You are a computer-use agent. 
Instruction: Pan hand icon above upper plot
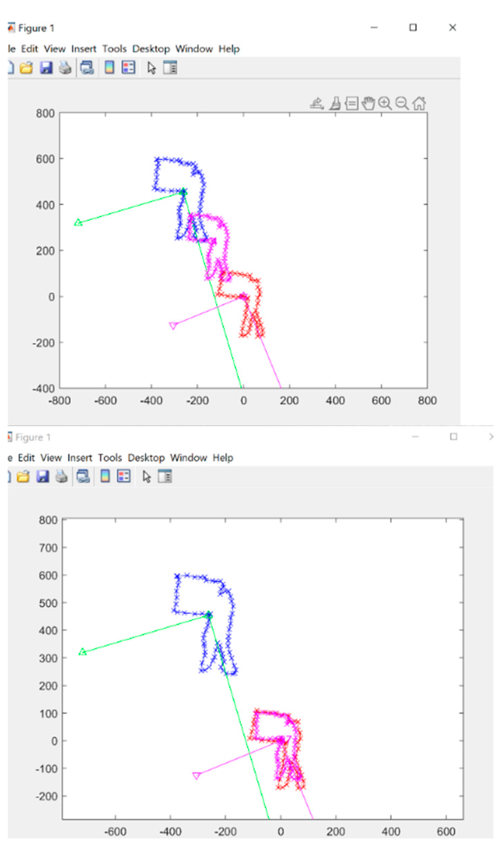(x=369, y=103)
